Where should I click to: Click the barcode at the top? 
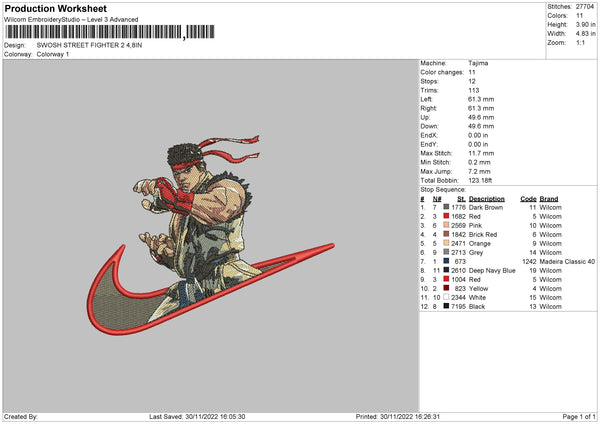pyautogui.click(x=110, y=32)
